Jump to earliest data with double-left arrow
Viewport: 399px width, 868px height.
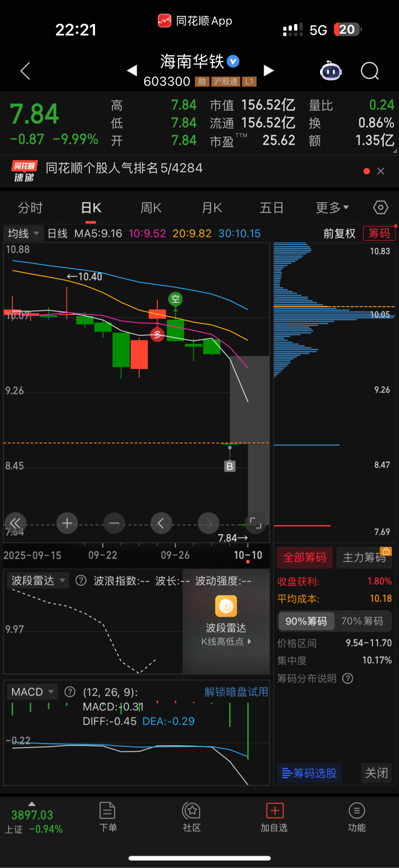click(x=16, y=523)
